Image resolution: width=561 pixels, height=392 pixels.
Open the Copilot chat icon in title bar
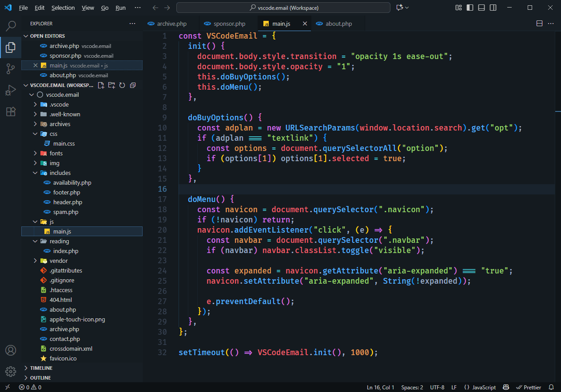coord(400,8)
